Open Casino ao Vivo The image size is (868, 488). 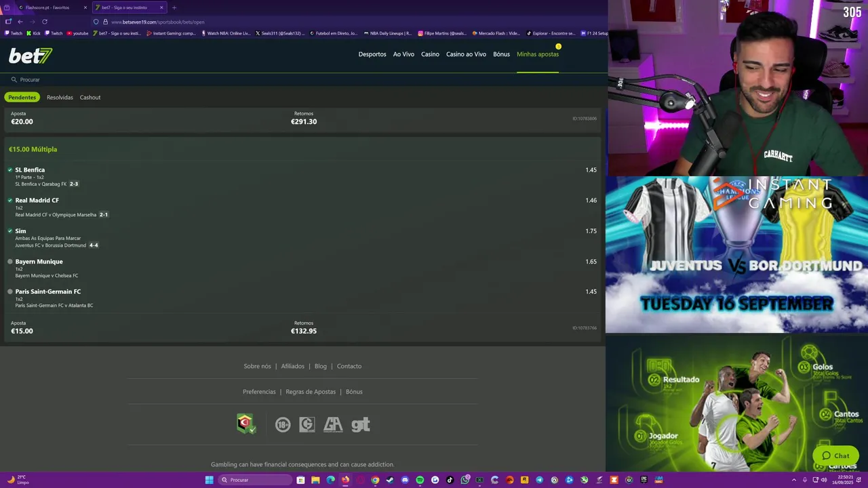coord(466,54)
